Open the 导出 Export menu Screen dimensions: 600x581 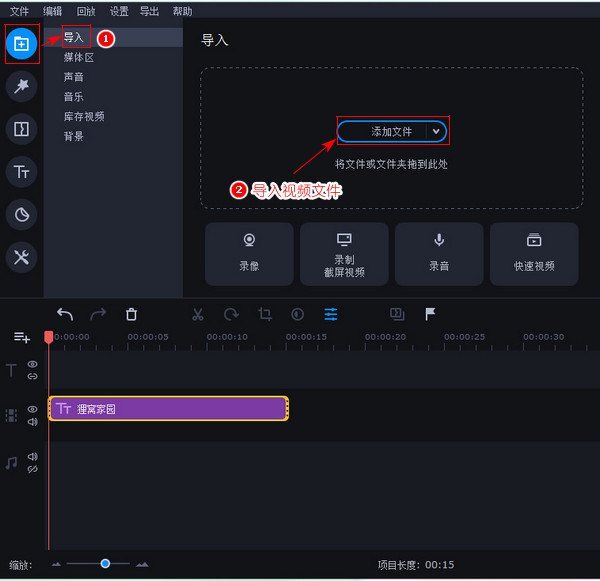(149, 11)
